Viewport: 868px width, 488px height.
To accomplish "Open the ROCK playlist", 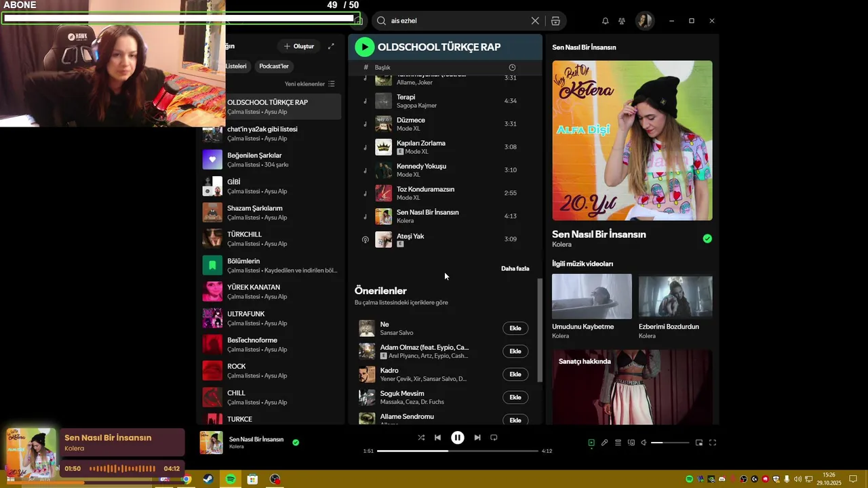I will click(x=271, y=371).
